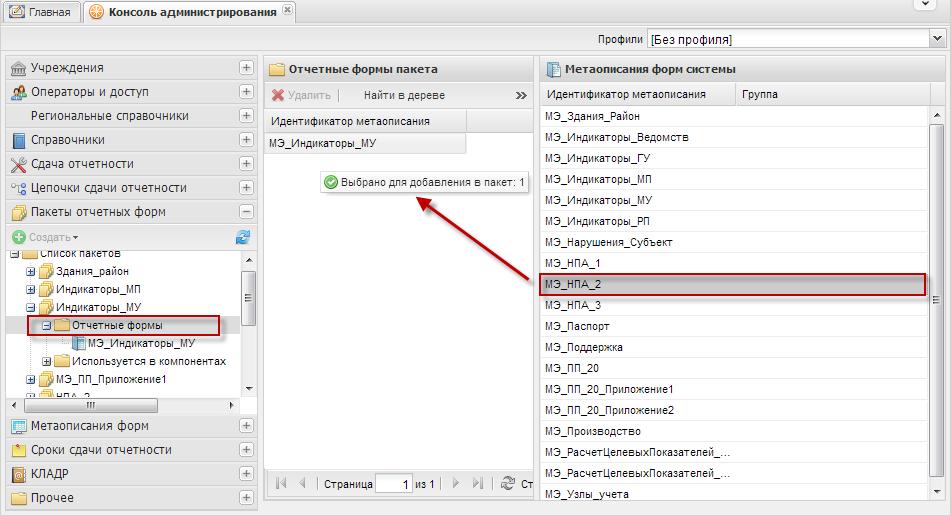Click the metadescriptions list vertical scrollbar
This screenshot has height=515, width=951.
tap(936, 300)
